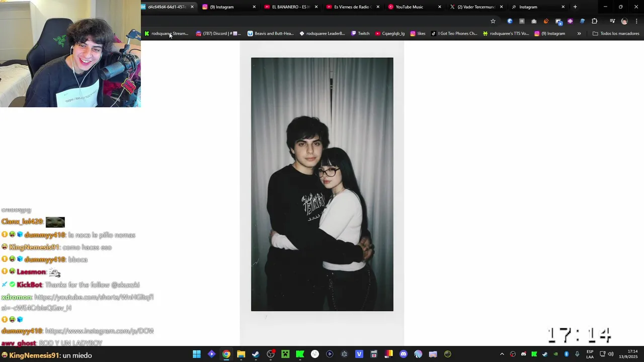Close the YouTube Music tab
This screenshot has width=644, height=362.
tap(440, 7)
